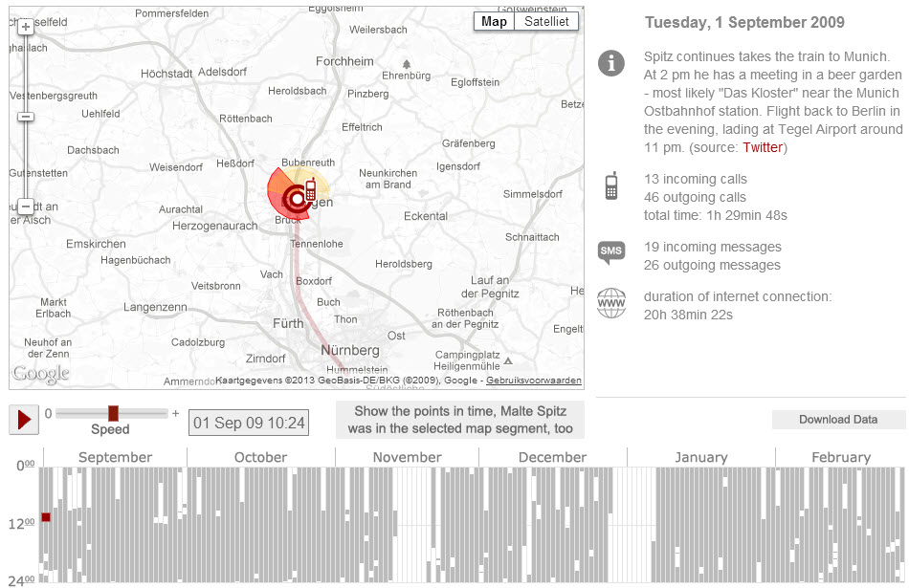Click the Adelsdorf label on the map

pos(222,72)
